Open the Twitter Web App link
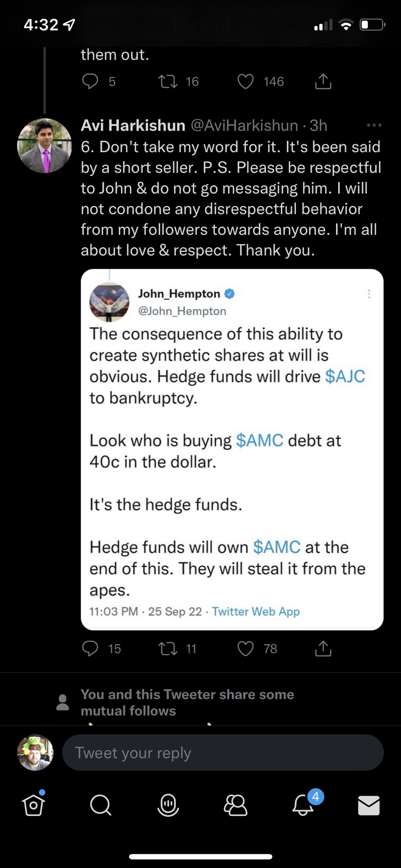The image size is (401, 868). [256, 612]
